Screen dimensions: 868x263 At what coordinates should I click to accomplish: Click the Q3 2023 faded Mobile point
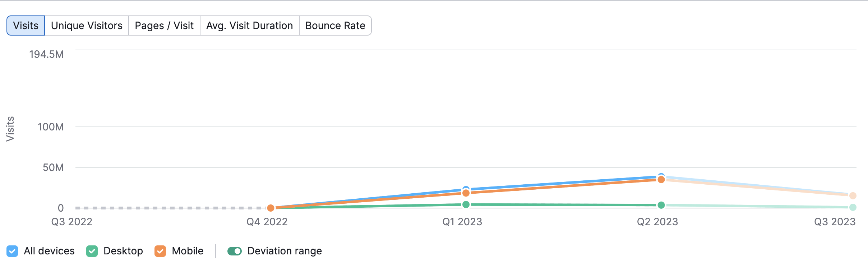tap(853, 196)
